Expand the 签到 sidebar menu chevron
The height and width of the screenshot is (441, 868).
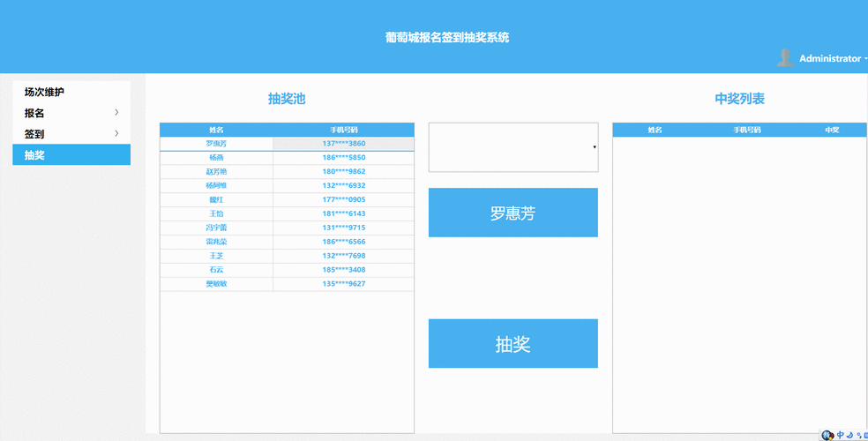(116, 134)
